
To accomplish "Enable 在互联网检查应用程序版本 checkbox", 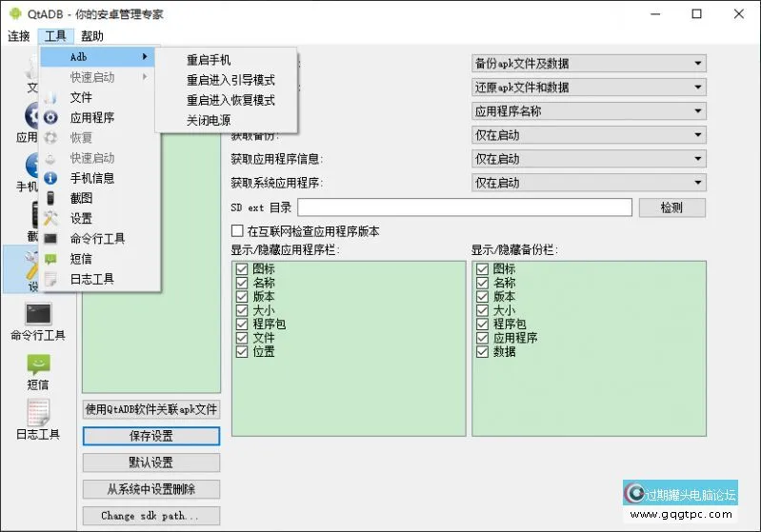I will click(x=238, y=231).
